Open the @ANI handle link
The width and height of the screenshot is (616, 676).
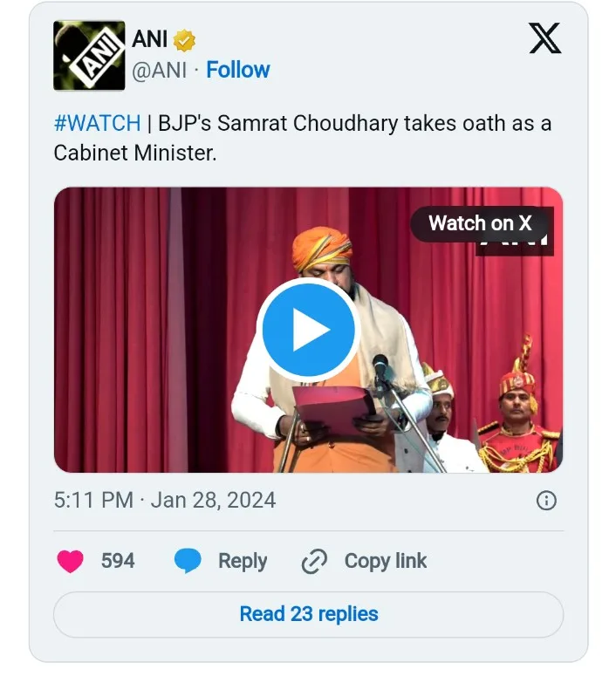(x=159, y=71)
